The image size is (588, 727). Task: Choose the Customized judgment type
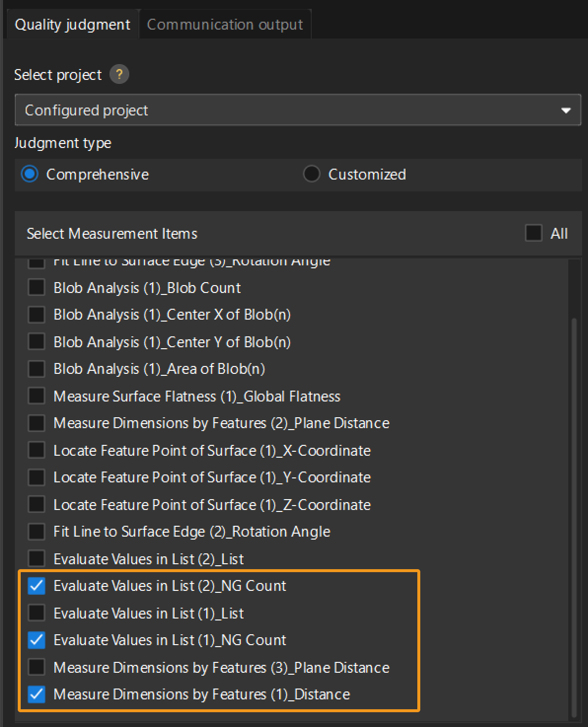312,174
